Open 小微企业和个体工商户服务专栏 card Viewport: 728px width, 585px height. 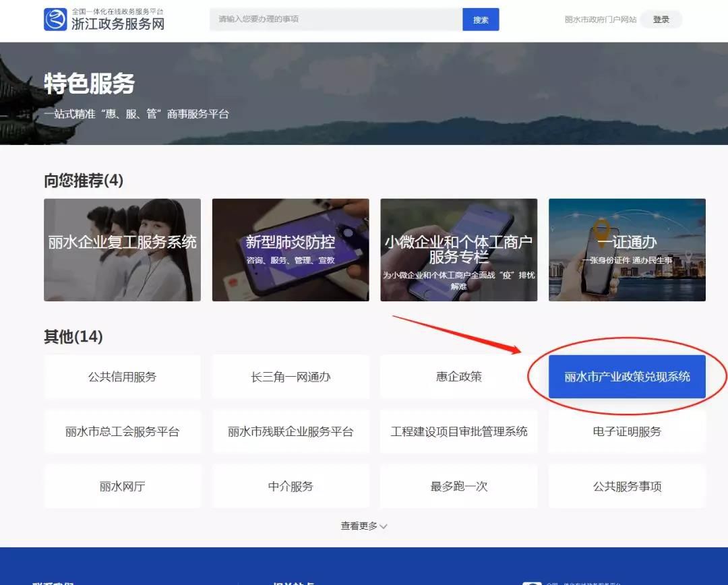(459, 250)
